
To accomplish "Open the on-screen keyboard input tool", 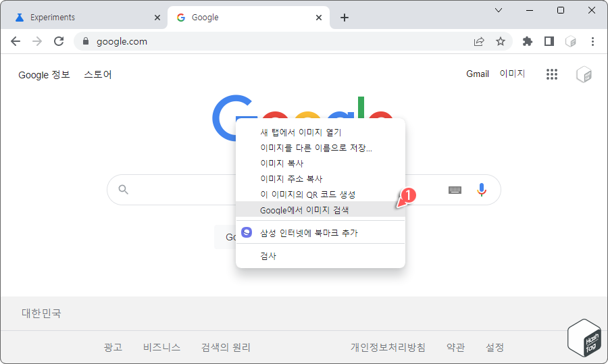I will coord(455,190).
